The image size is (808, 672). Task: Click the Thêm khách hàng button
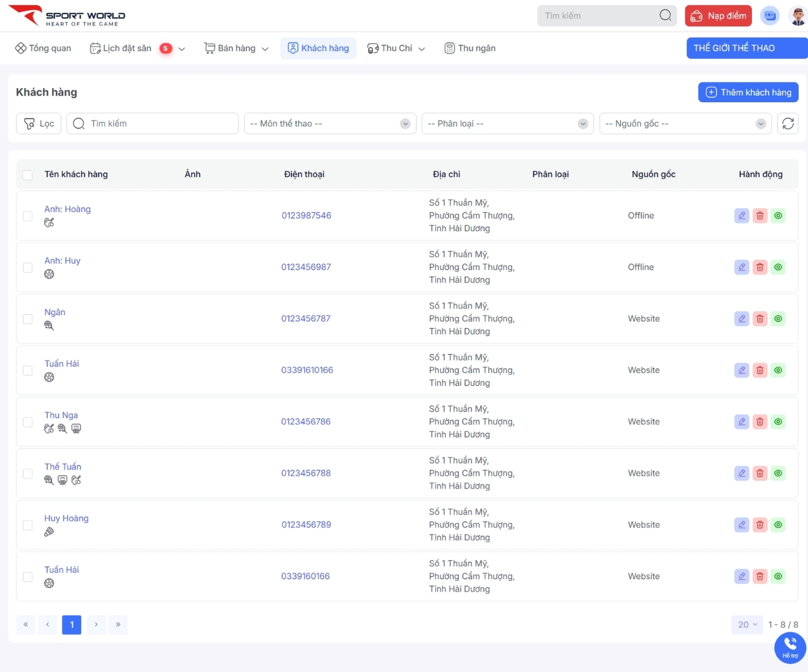click(748, 92)
